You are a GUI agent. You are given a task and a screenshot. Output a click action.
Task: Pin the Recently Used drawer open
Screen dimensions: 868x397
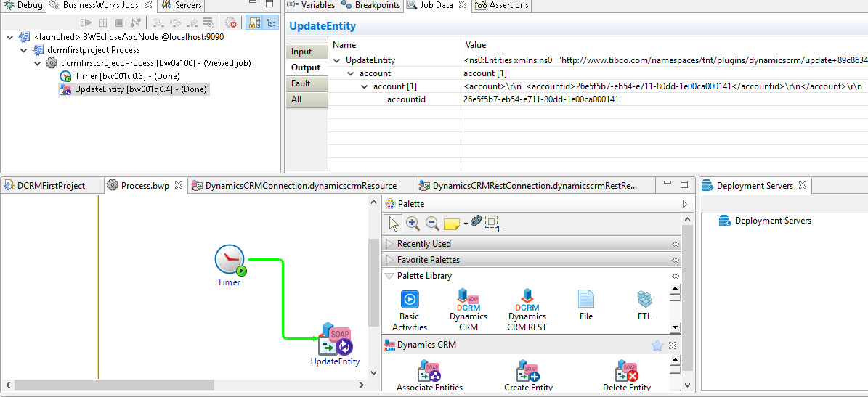point(676,244)
